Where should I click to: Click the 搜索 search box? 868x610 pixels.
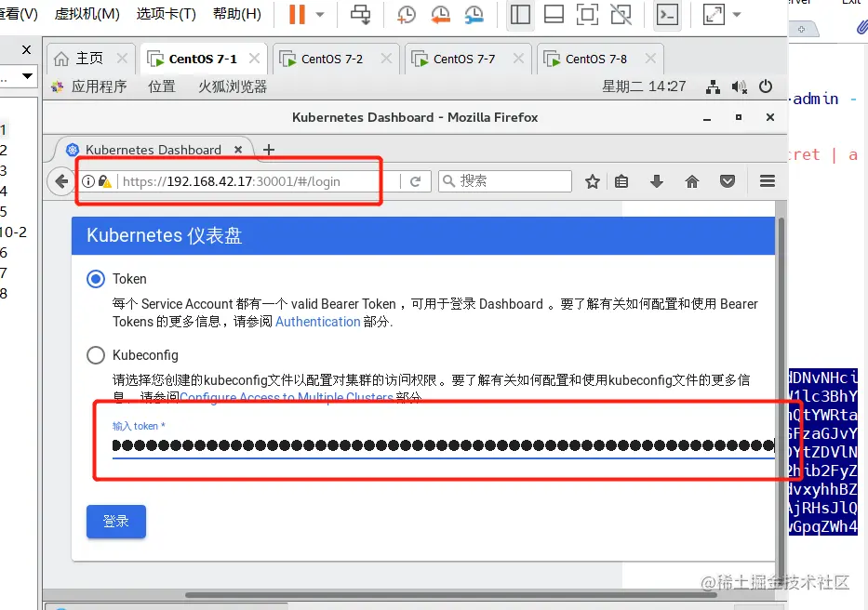[505, 181]
